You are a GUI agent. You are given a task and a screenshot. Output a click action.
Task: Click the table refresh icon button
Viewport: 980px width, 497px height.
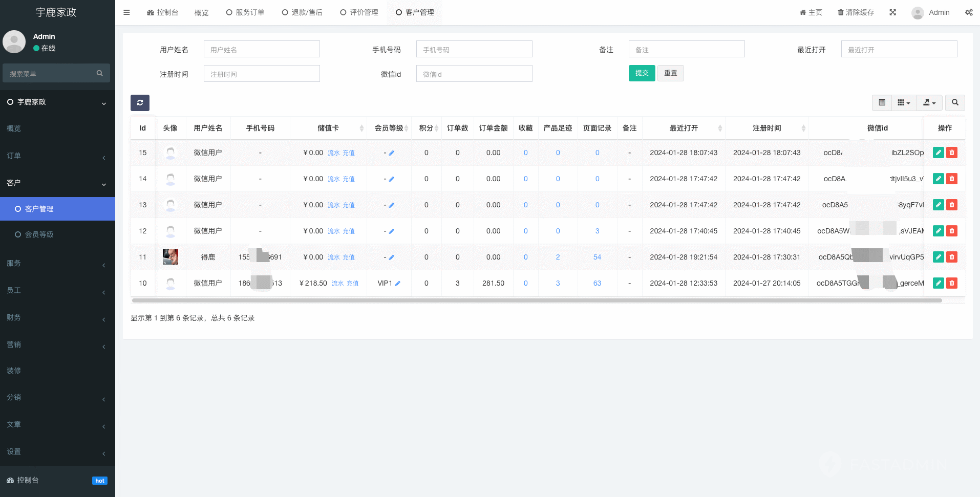click(x=140, y=103)
